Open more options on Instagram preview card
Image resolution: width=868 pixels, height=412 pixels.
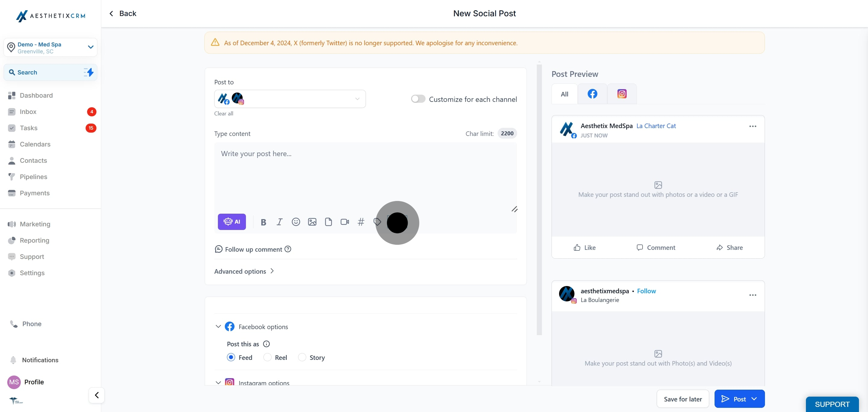tap(753, 295)
